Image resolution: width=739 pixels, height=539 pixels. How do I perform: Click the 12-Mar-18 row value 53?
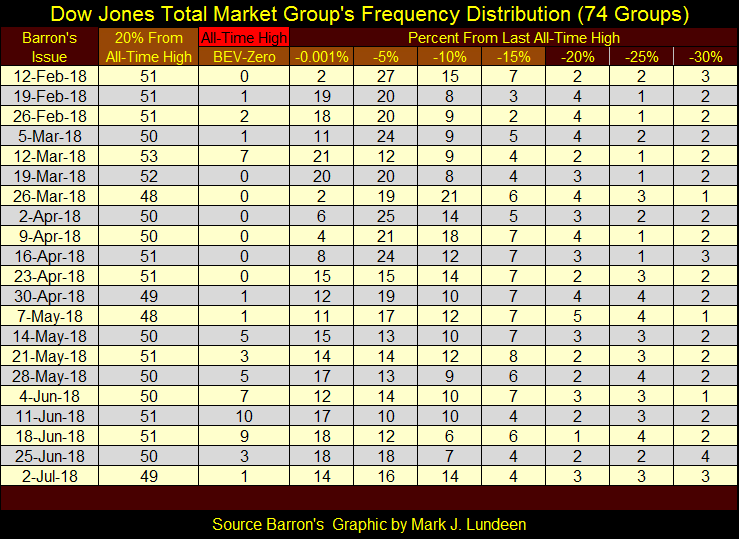(x=147, y=157)
